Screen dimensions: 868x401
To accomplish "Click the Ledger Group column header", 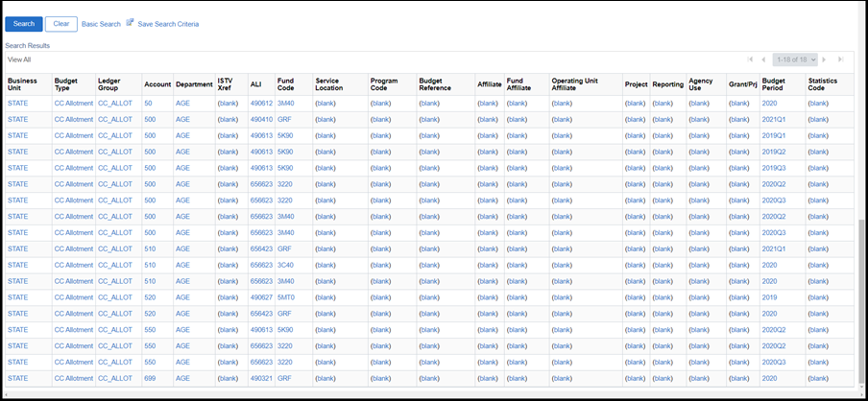I will click(109, 84).
